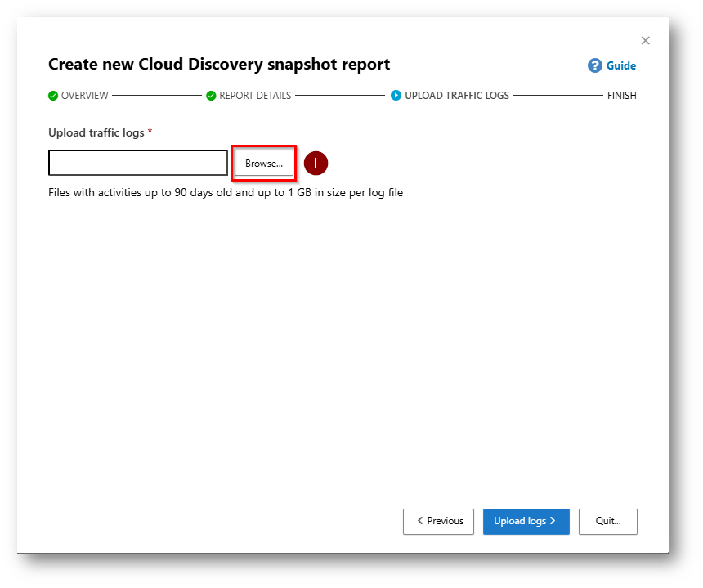Go to the OVERVIEW wizard step label

coord(84,96)
